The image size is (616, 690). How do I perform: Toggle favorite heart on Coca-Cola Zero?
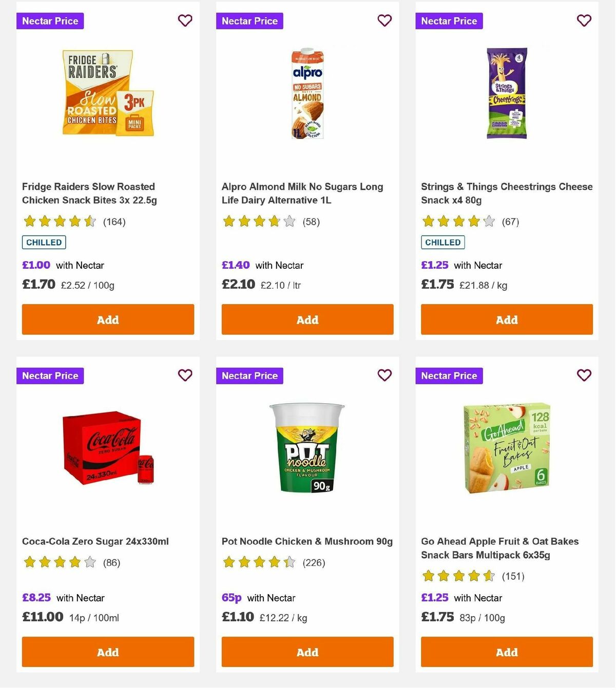click(x=185, y=375)
